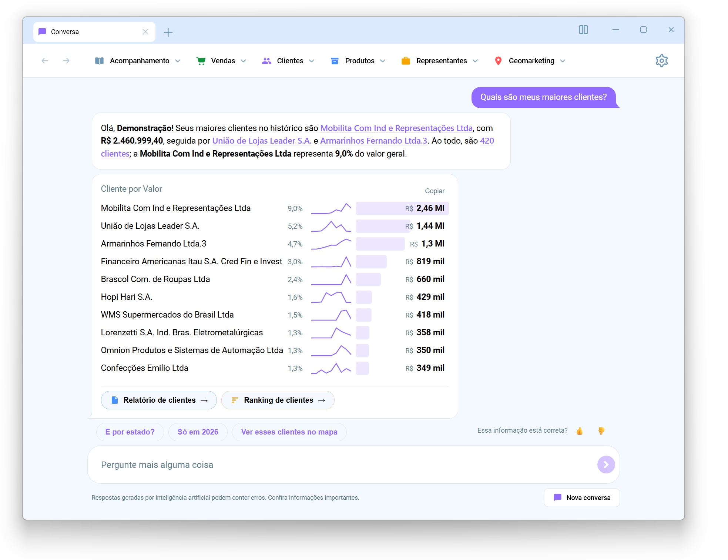Choose 'Ver esses clientes no mapa' suggestion
728x560 pixels.
[289, 432]
